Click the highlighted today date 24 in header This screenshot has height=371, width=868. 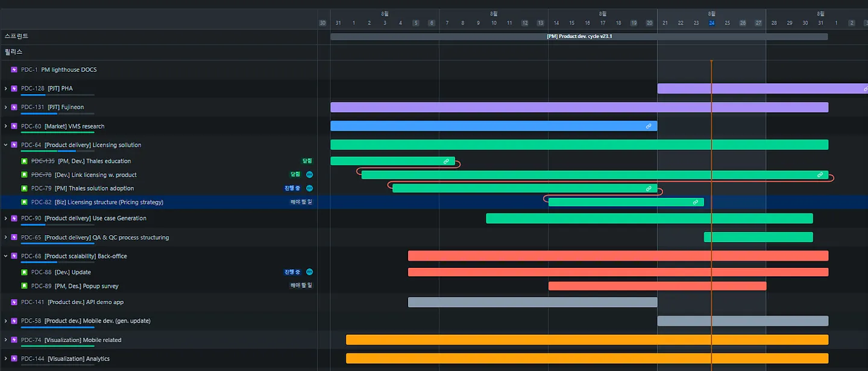tap(711, 23)
